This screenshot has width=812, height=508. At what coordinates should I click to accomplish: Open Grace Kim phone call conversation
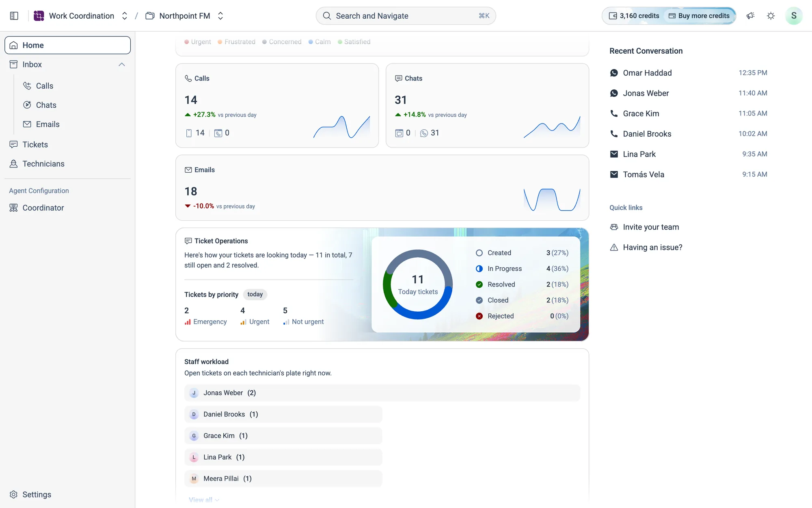tap(688, 113)
